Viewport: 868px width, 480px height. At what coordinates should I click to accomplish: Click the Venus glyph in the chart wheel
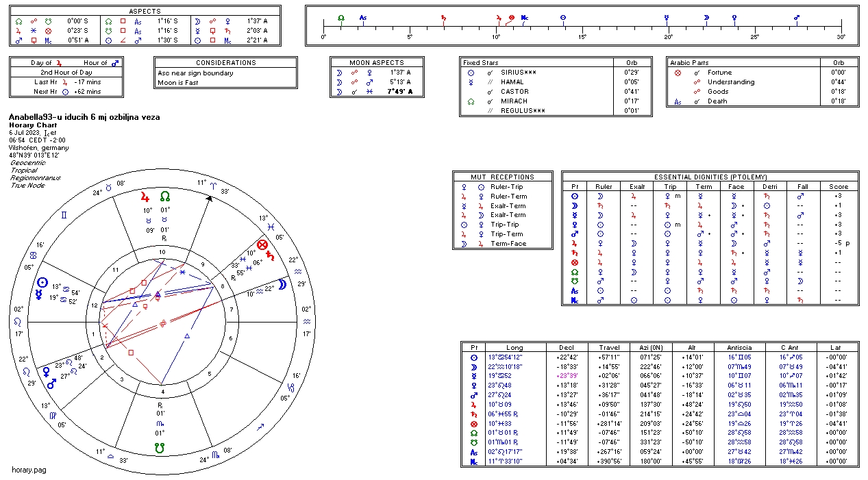tap(47, 372)
